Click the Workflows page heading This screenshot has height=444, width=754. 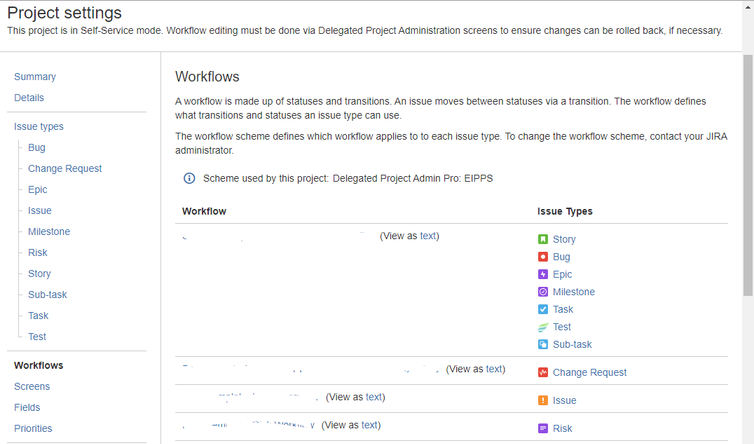point(207,76)
